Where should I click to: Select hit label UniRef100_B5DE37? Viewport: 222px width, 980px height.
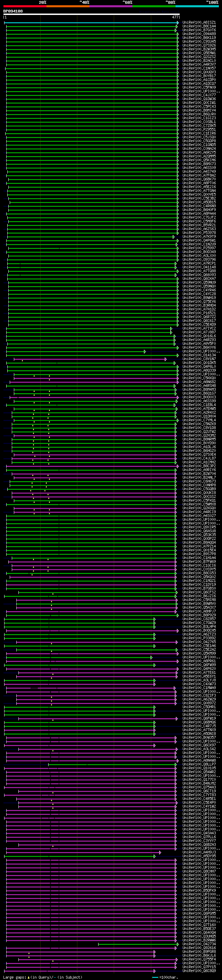pyautogui.click(x=199, y=929)
